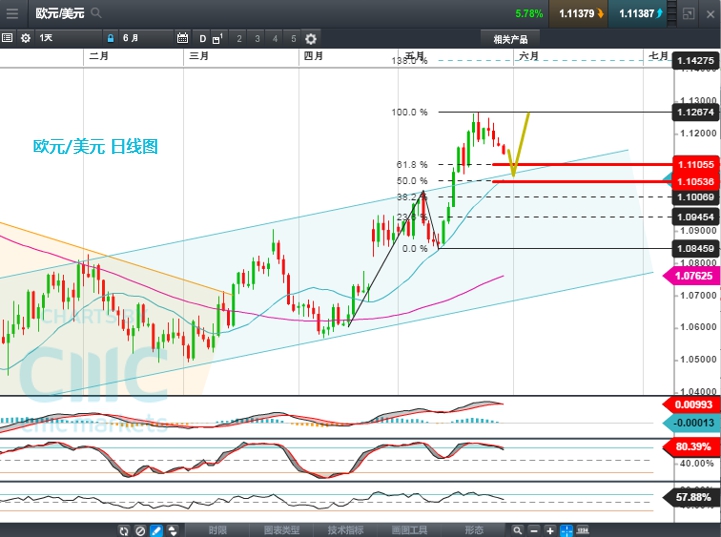Open the list view icon in toolbar

[x=7, y=38]
